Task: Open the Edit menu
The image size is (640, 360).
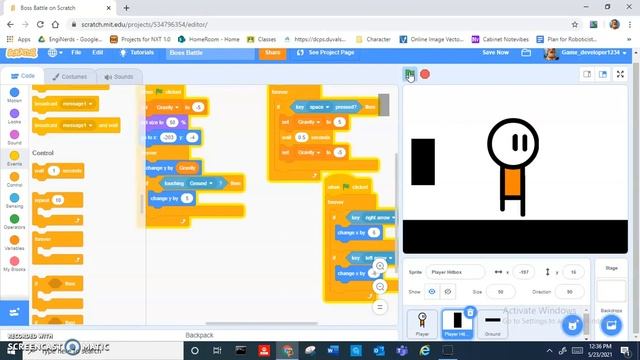Action: pyautogui.click(x=98, y=53)
